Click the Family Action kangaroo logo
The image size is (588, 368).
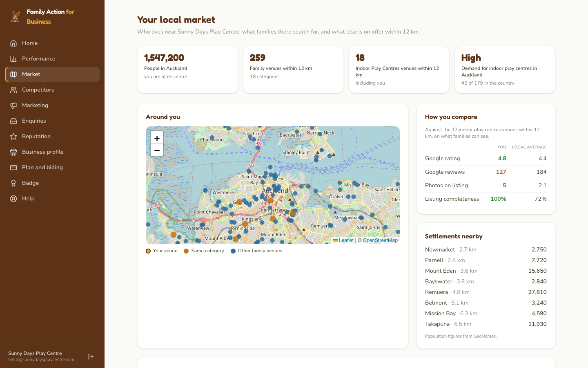pos(16,16)
